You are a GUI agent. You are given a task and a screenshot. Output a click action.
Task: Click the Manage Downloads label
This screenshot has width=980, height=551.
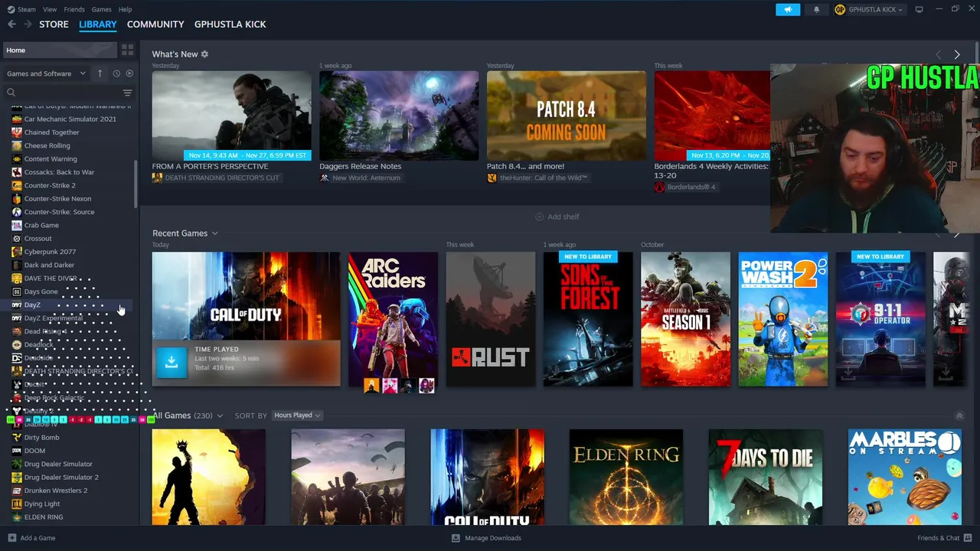pyautogui.click(x=493, y=538)
